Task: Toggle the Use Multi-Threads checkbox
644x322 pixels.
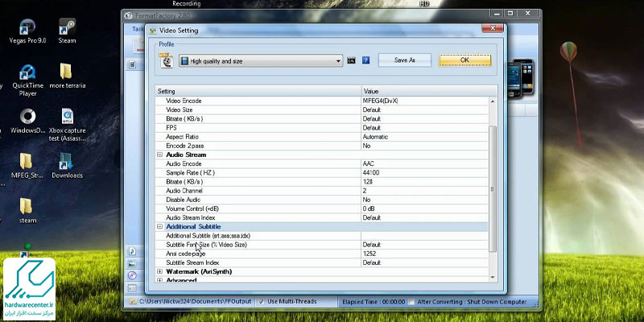Action: pos(262,301)
